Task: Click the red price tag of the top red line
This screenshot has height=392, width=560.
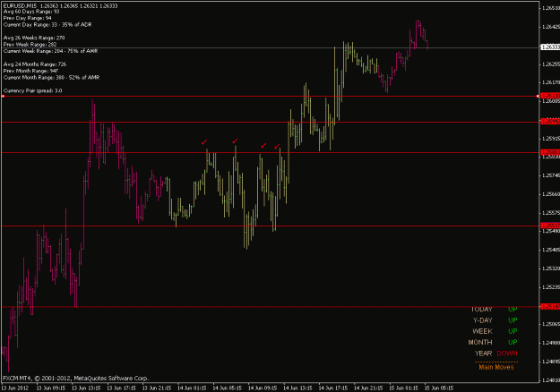Action: 549,96
